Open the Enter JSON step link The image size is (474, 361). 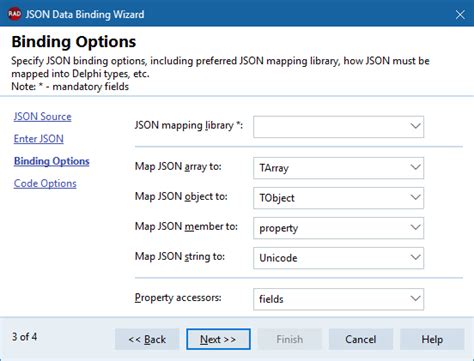pyautogui.click(x=39, y=139)
